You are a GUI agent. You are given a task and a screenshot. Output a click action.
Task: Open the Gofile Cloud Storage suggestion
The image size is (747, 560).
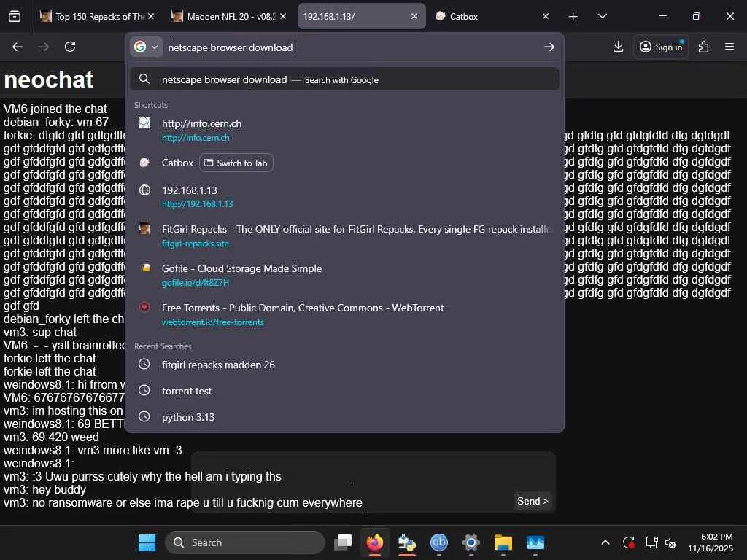[x=344, y=275]
